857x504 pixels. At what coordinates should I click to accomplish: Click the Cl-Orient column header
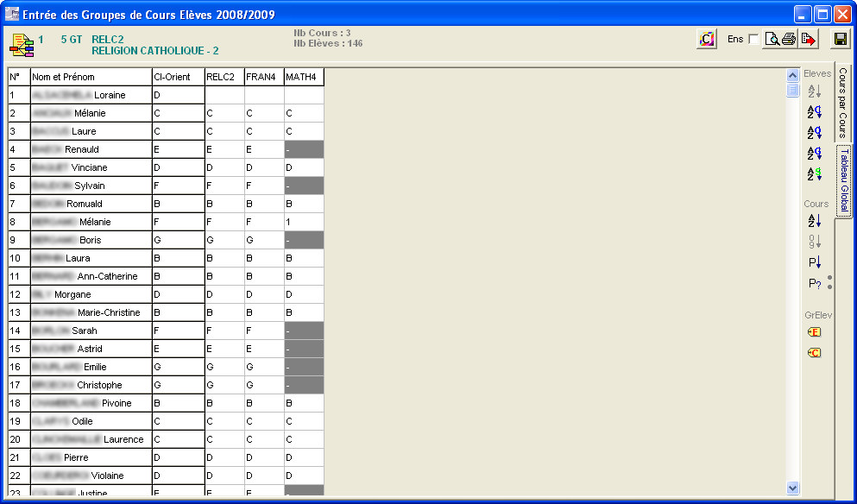pos(178,77)
